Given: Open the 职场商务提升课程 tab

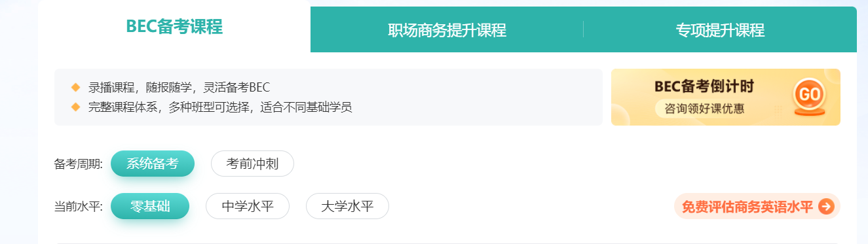Looking at the screenshot, I should (447, 30).
